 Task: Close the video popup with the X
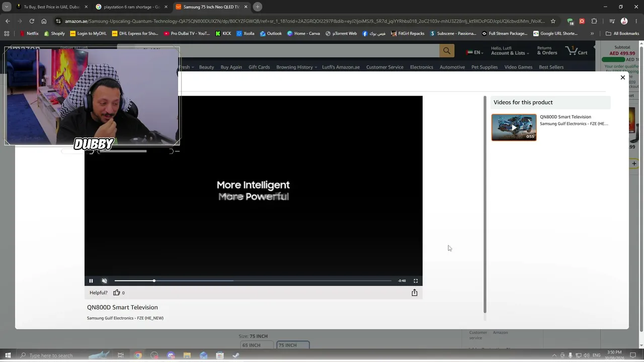(x=623, y=77)
